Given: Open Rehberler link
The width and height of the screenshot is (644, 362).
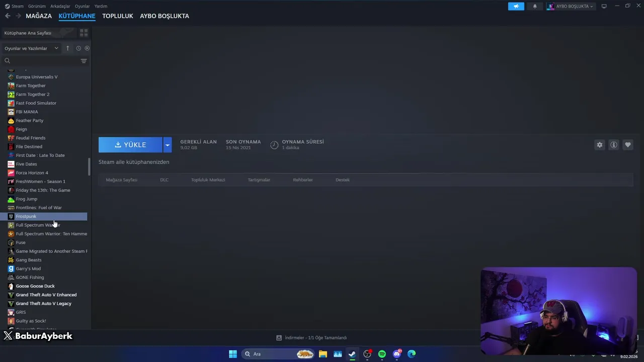Looking at the screenshot, I should point(303,180).
